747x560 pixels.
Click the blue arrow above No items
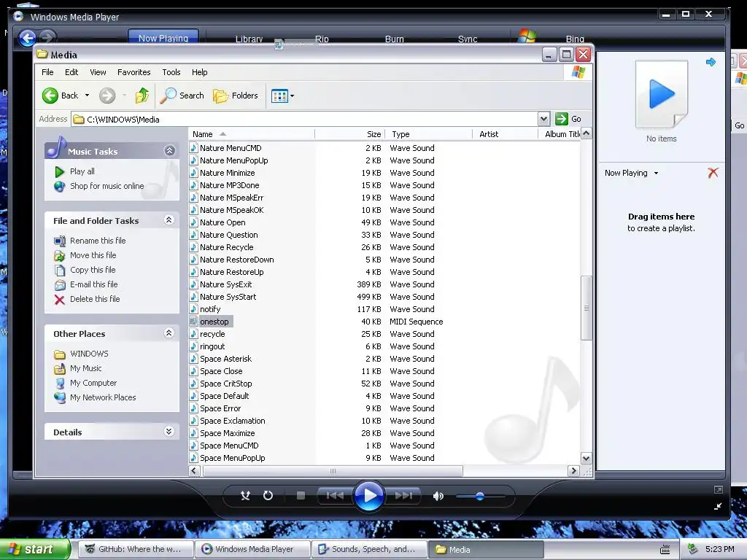pyautogui.click(x=711, y=62)
